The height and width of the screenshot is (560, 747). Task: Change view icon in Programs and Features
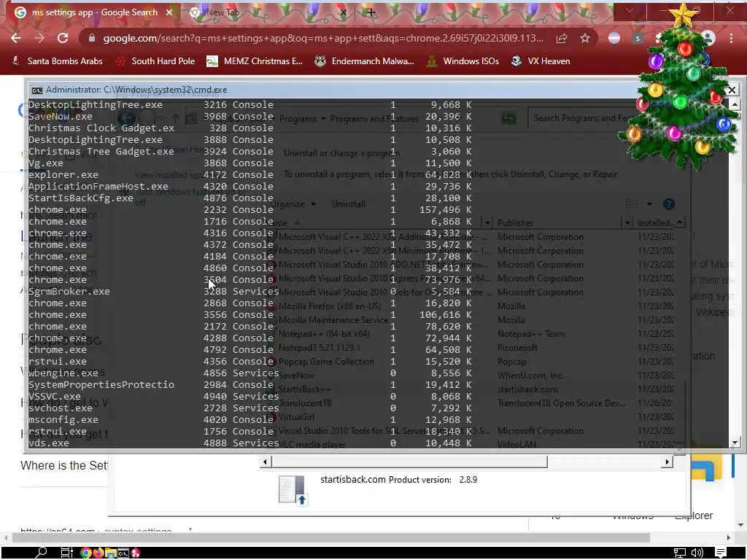(632, 204)
